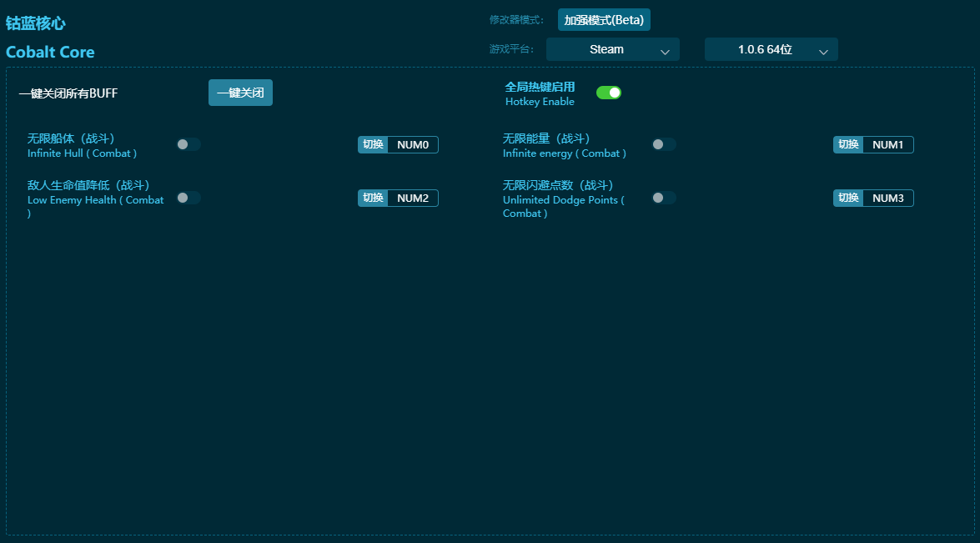Click 切换 button beside NUM0 hotkey
This screenshot has height=543, width=980.
click(x=373, y=145)
